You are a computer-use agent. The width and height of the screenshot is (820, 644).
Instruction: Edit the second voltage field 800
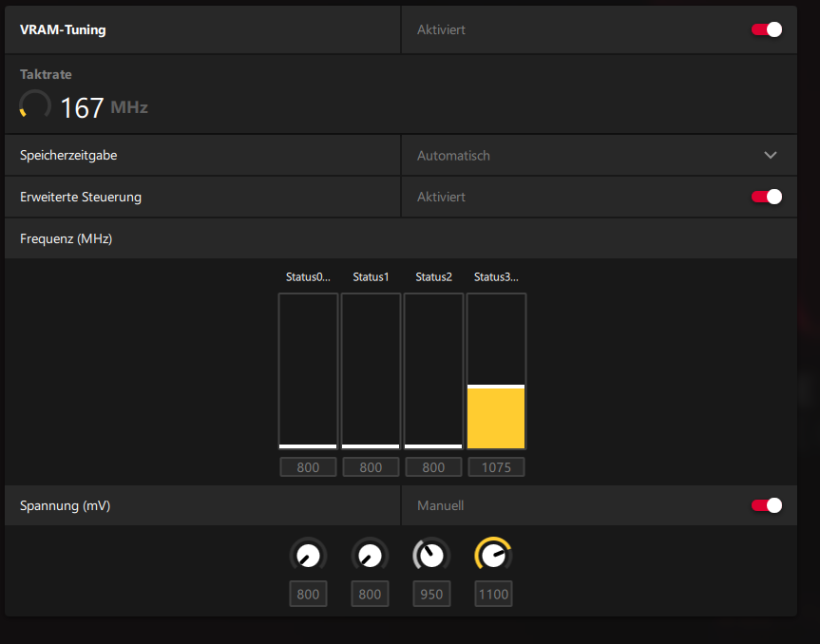pyautogui.click(x=370, y=594)
